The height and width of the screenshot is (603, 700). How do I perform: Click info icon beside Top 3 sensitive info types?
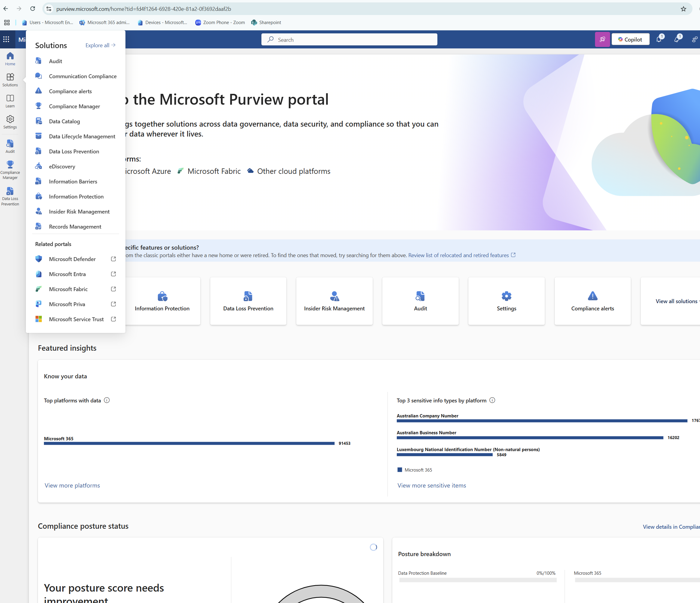pyautogui.click(x=492, y=400)
